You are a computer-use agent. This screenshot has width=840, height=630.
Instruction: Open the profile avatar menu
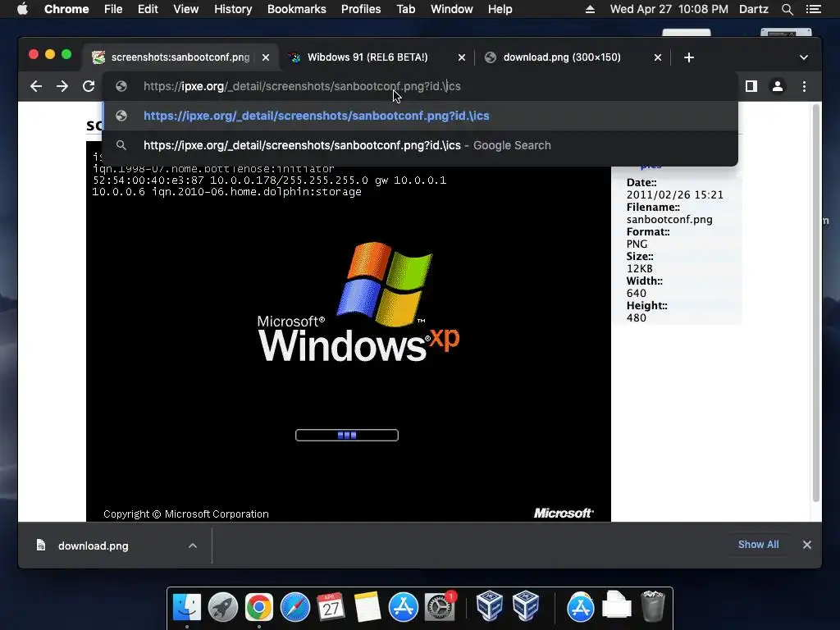click(x=778, y=86)
